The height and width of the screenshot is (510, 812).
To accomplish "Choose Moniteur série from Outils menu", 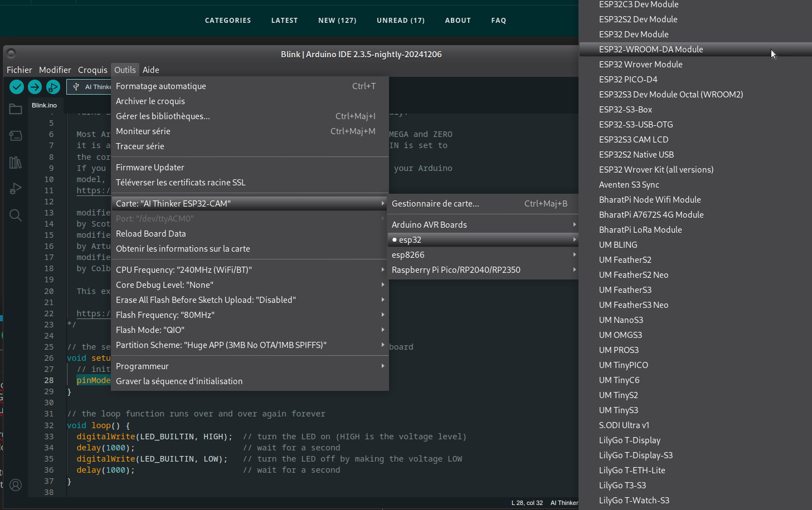I will click(x=143, y=131).
